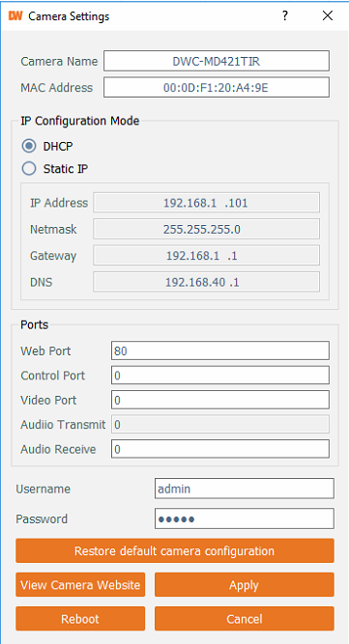Click the Username text field
The height and width of the screenshot is (644, 349).
[245, 489]
